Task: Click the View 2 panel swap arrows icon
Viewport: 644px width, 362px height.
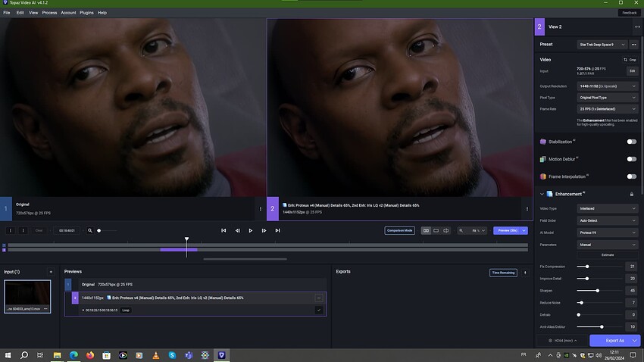Action: [x=637, y=27]
